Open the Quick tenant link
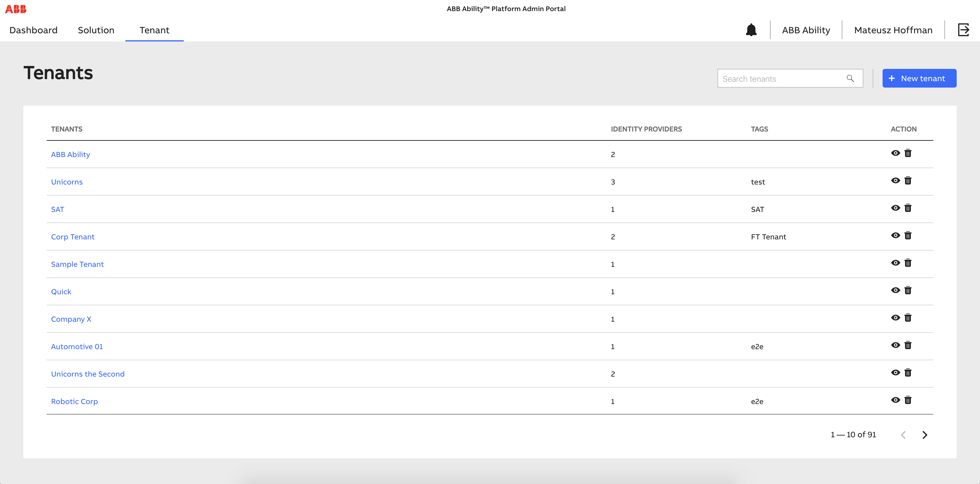 click(x=61, y=292)
